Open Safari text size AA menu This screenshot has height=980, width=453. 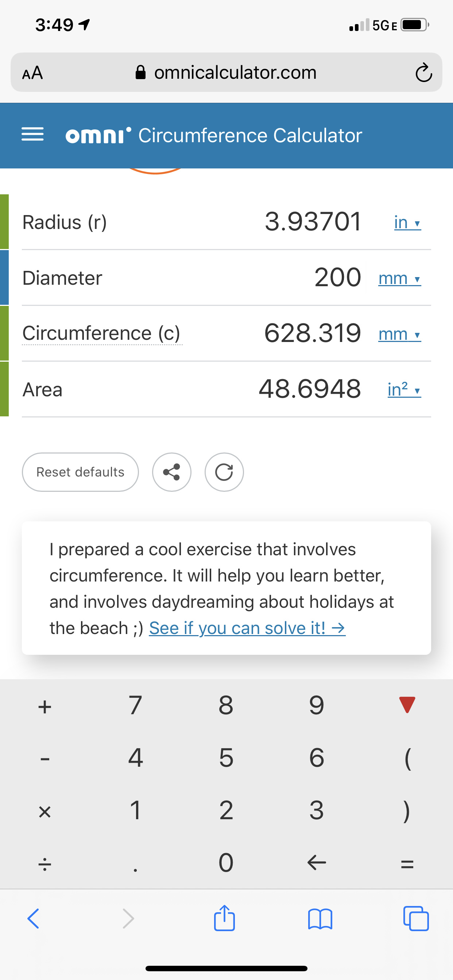point(32,72)
